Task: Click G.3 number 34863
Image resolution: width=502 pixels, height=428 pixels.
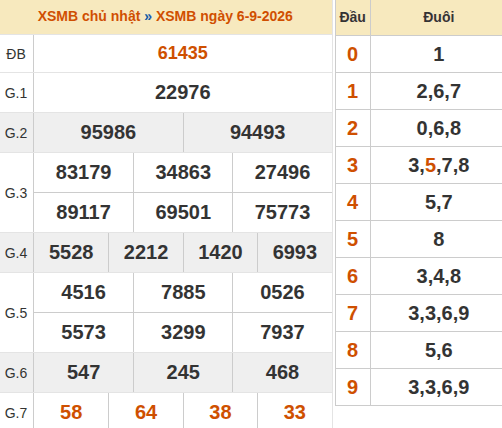Action: tap(183, 172)
